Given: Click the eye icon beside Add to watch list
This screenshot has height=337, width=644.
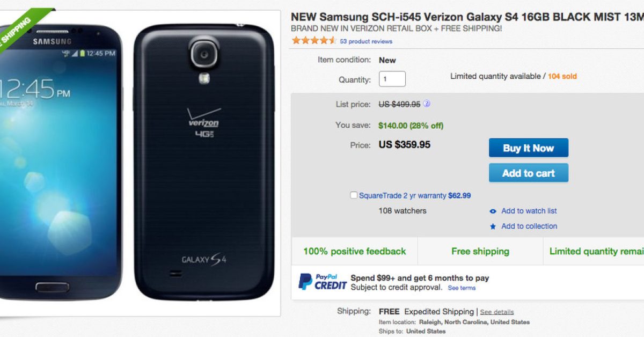Looking at the screenshot, I should click(x=493, y=211).
